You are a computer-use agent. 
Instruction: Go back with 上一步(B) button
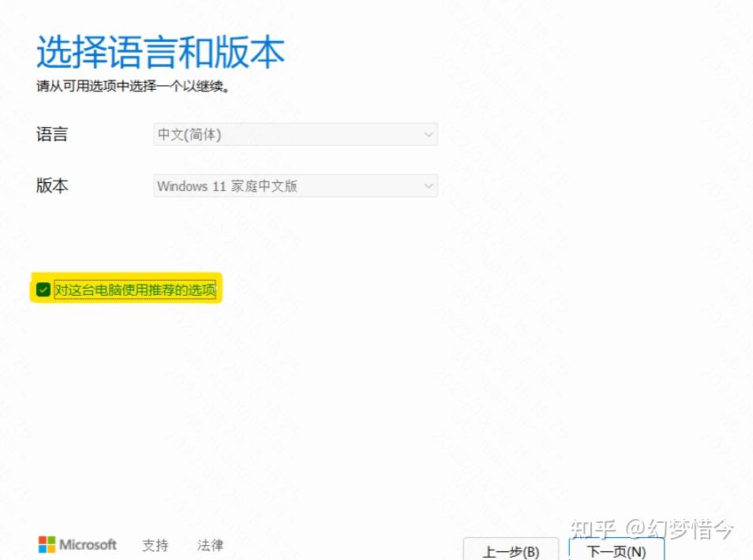point(511,550)
